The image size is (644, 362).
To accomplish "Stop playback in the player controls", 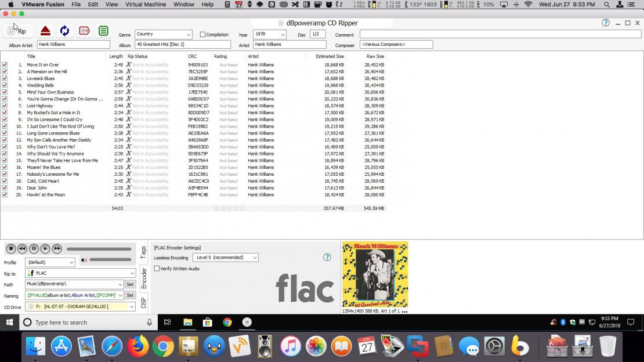I will (10, 249).
